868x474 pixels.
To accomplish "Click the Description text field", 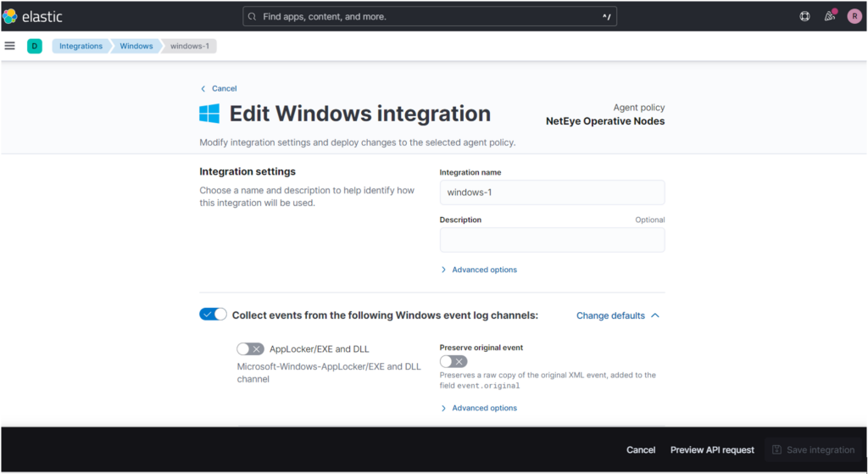I will [x=552, y=240].
